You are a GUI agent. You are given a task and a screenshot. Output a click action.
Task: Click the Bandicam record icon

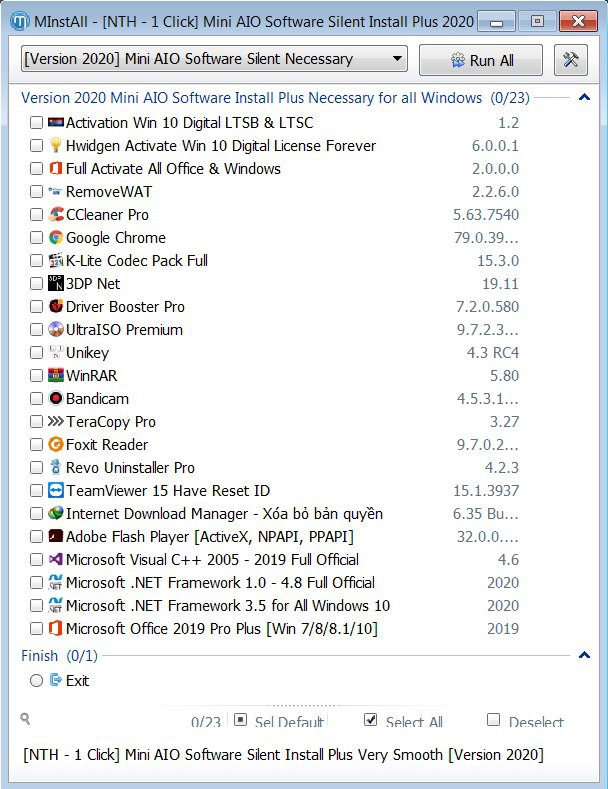click(x=55, y=399)
